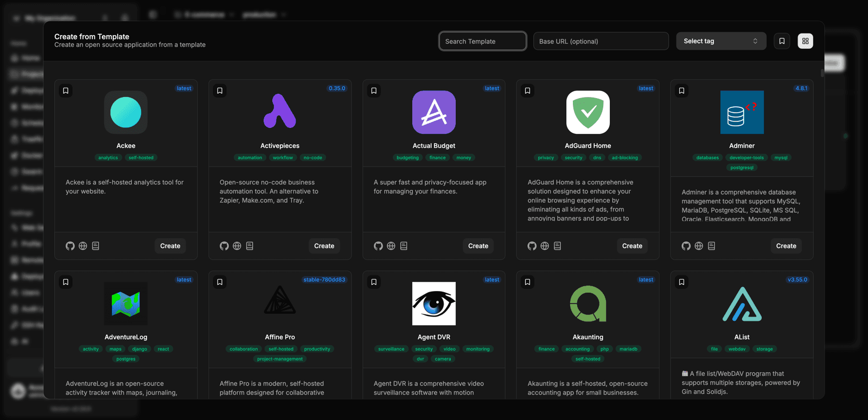Screen dimensions: 868x420
Task: Bookmark the AList template
Action: (x=681, y=282)
